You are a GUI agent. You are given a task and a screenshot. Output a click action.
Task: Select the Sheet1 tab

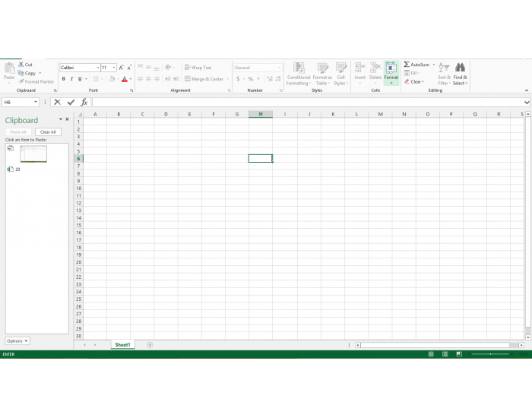pyautogui.click(x=122, y=345)
